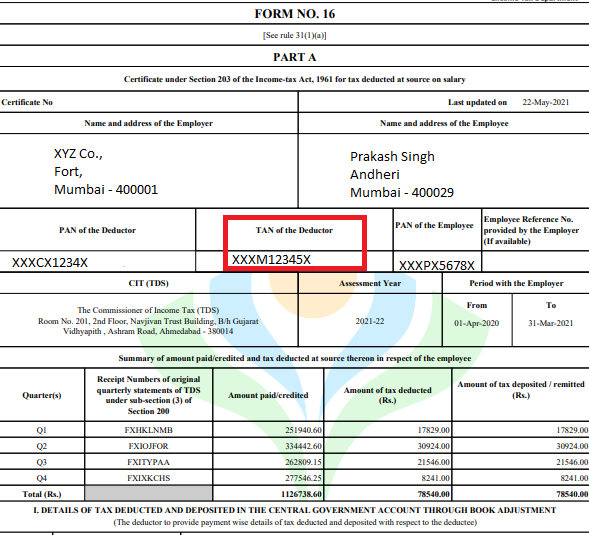Click the Receipt Numbers column header

(x=148, y=395)
